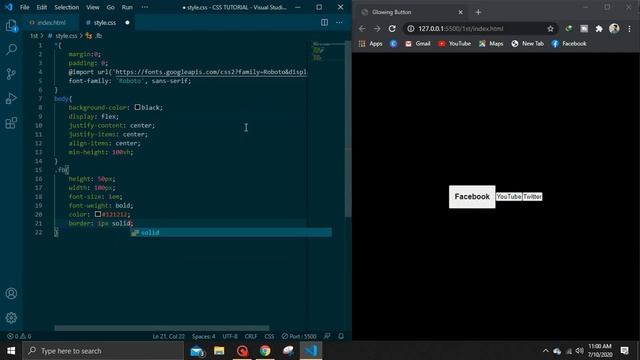Open the File menu
The image size is (640, 360).
(24, 7)
